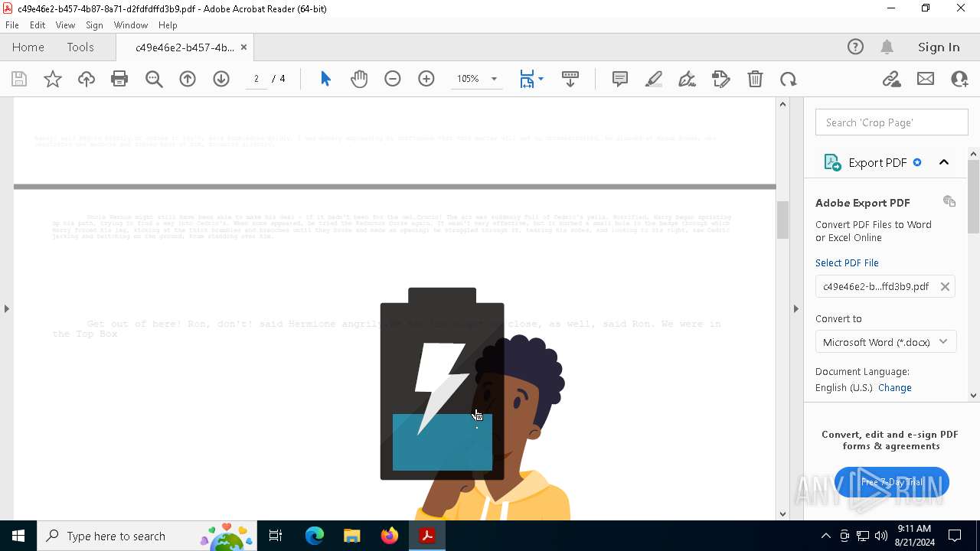The width and height of the screenshot is (980, 551).
Task: Collapse the right tools pane arrow
Action: pos(795,308)
